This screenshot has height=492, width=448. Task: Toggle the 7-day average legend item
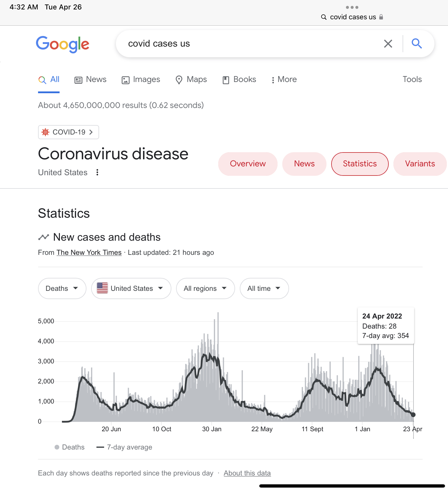click(x=124, y=447)
